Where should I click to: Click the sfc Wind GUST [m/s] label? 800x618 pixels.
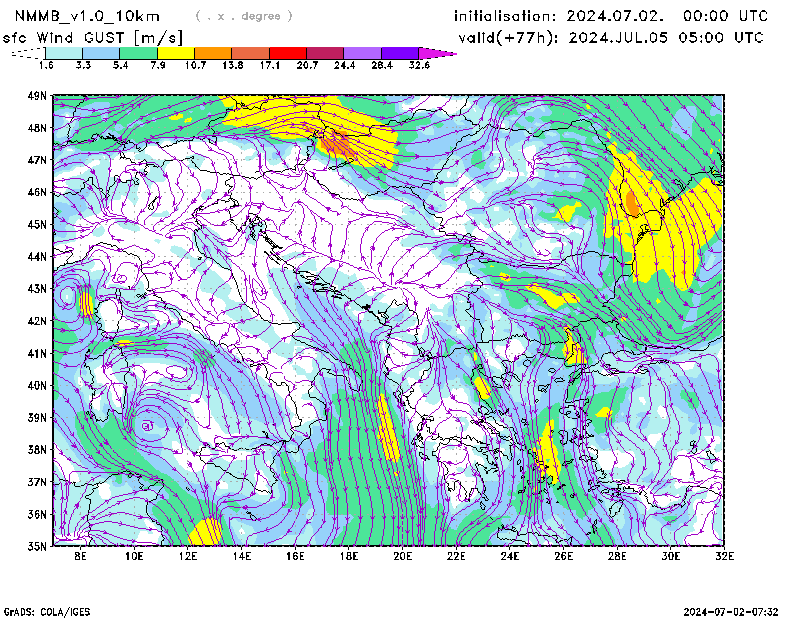[x=92, y=37]
